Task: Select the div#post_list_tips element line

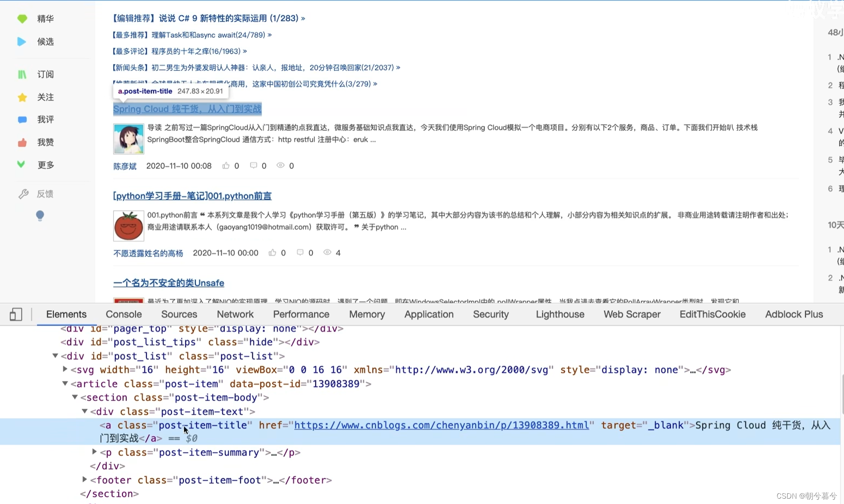Action: click(190, 342)
